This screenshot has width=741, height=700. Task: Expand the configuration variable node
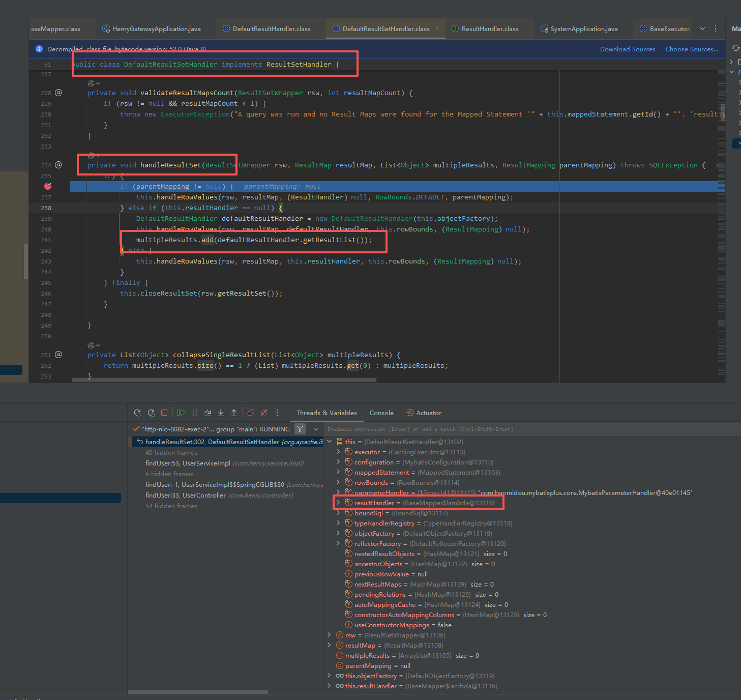339,462
